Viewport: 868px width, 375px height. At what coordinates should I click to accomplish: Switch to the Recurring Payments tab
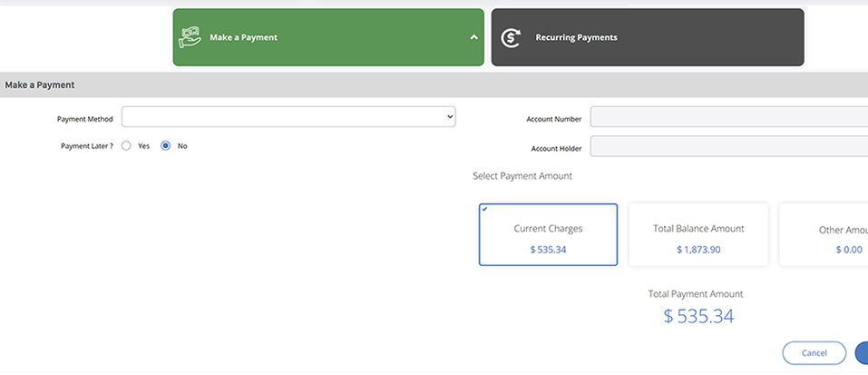(647, 37)
